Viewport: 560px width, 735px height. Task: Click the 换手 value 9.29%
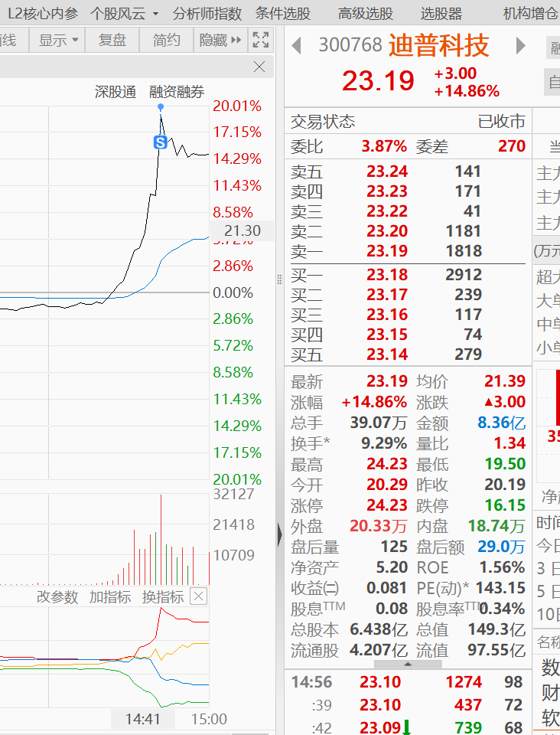pos(384,443)
